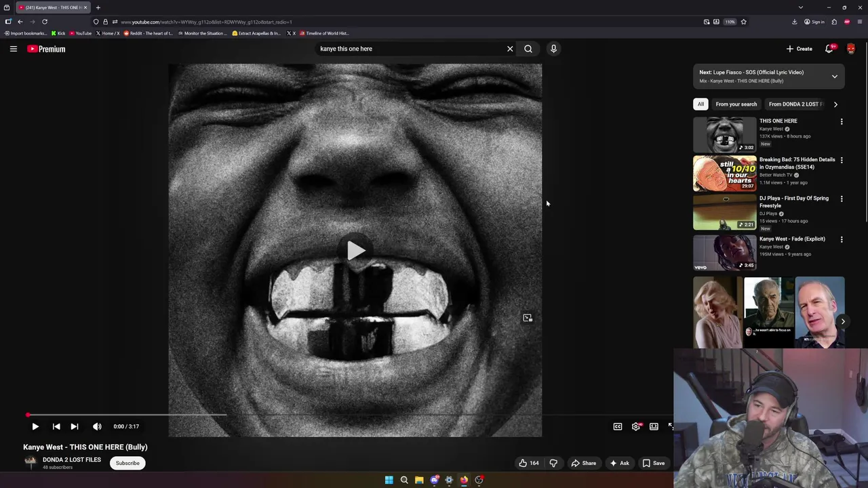The image size is (868, 488).
Task: Click the browser address bar URL
Action: pos(206,22)
